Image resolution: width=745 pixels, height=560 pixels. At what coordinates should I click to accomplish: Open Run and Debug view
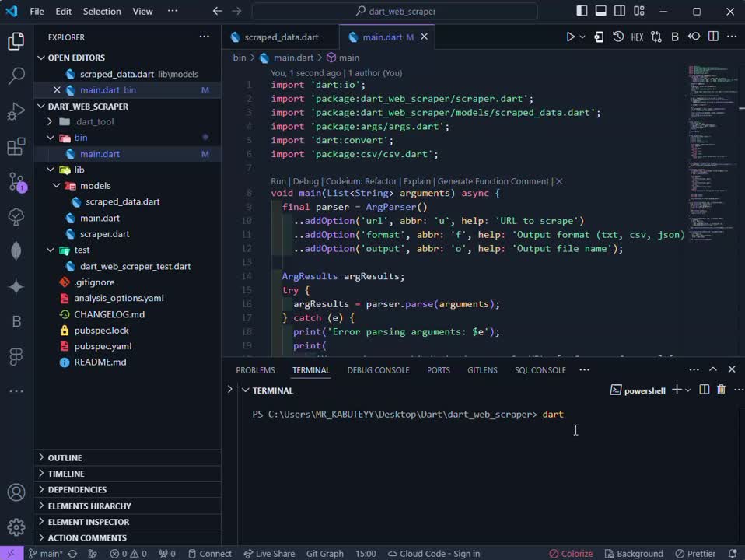point(16,112)
